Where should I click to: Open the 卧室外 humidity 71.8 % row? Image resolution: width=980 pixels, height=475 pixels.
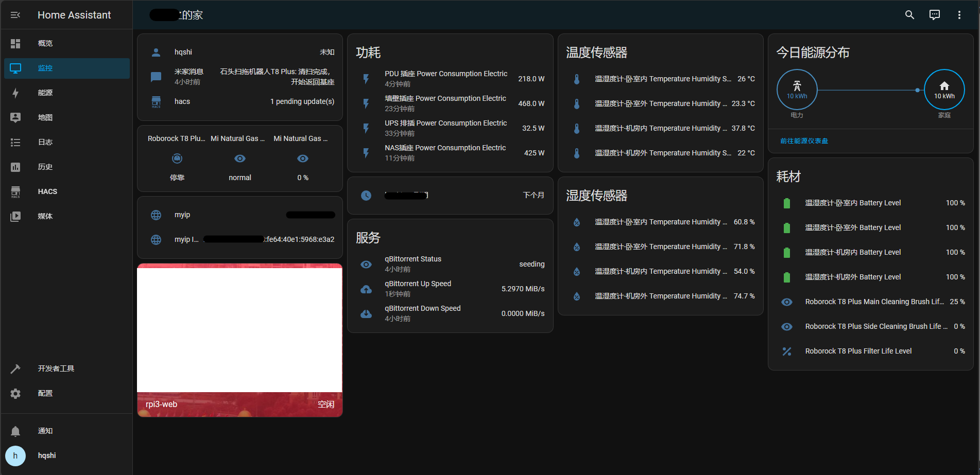click(661, 247)
